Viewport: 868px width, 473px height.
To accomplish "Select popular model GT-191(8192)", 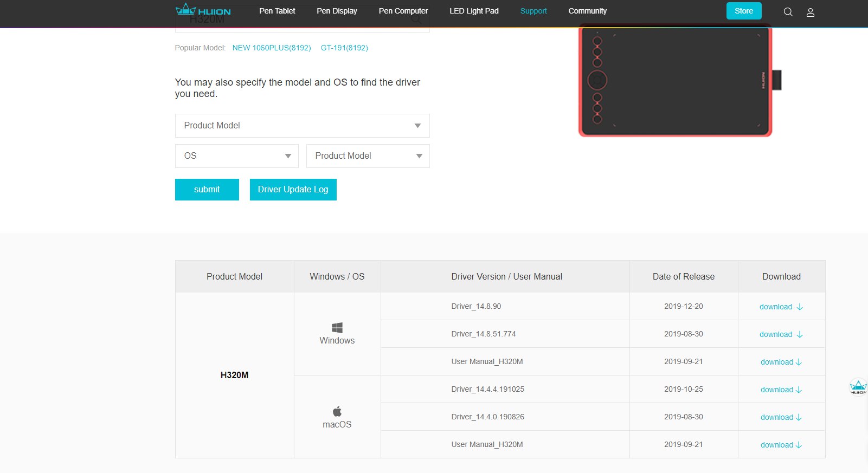I will (344, 48).
